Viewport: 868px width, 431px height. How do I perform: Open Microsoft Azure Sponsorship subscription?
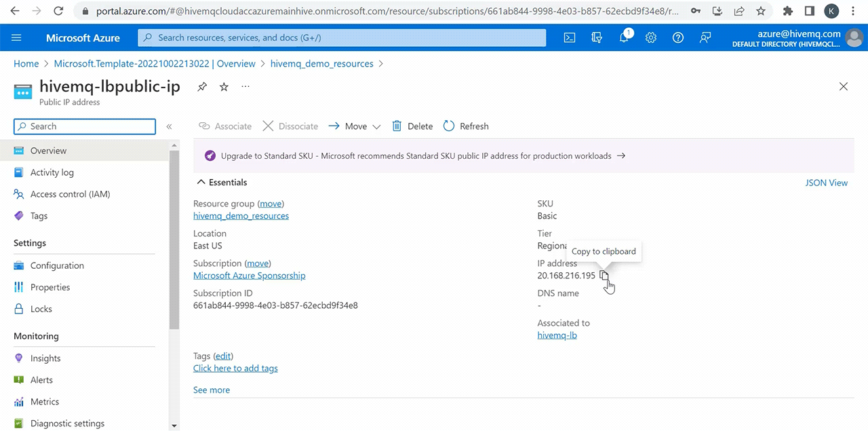coord(250,276)
